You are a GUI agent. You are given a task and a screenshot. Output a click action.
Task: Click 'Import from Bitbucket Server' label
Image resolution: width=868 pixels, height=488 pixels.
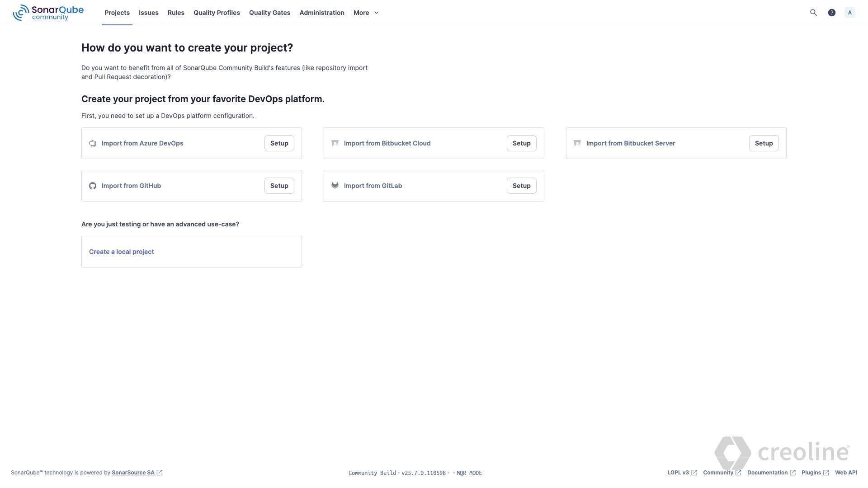(631, 143)
